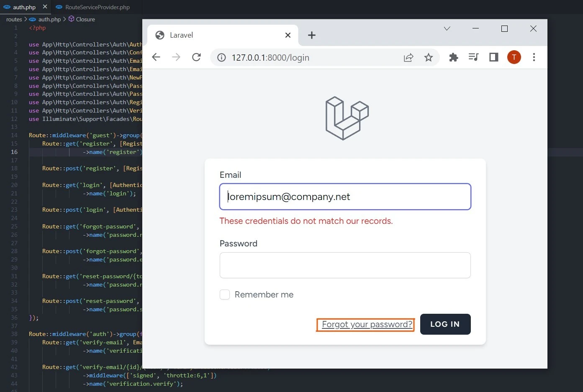Bookmark this page with star icon

[428, 57]
